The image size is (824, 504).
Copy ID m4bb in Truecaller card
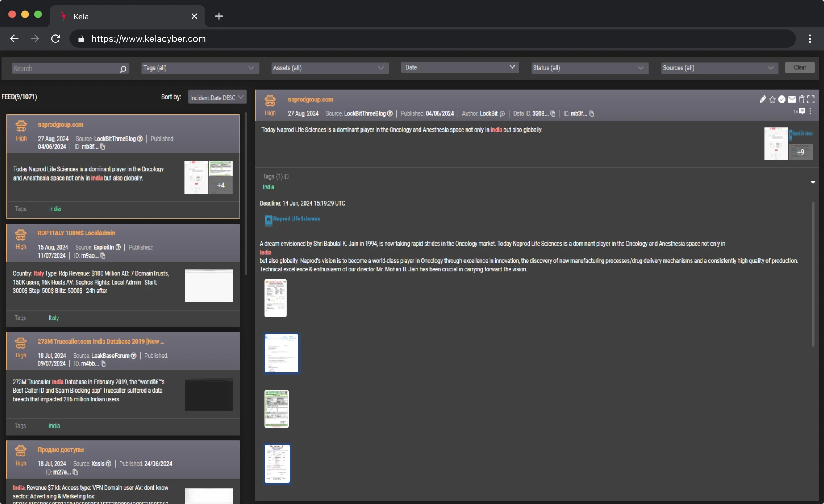coord(103,364)
